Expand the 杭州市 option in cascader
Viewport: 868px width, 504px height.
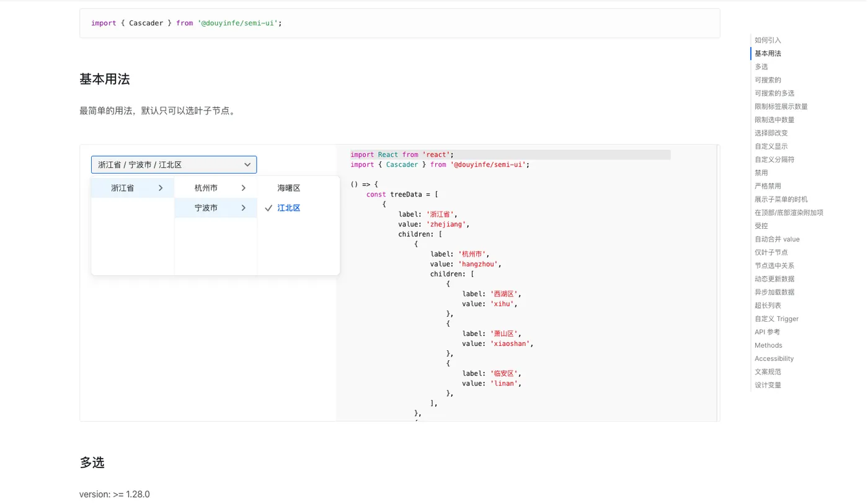(206, 188)
